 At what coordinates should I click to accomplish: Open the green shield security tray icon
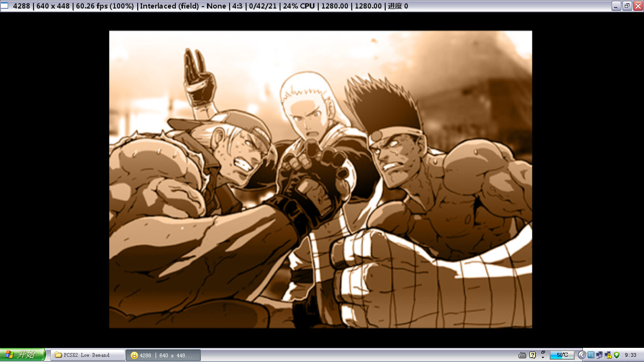click(617, 355)
